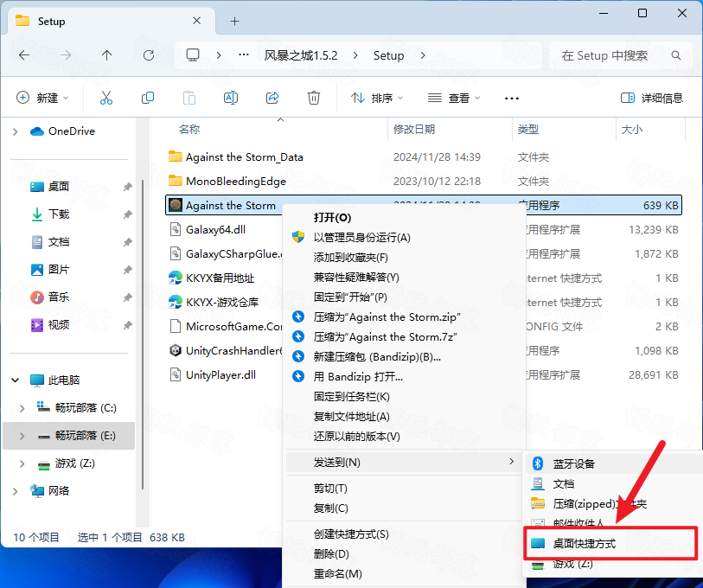Click the Against the Storm_Data folder icon
This screenshot has height=588, width=703.
point(176,157)
